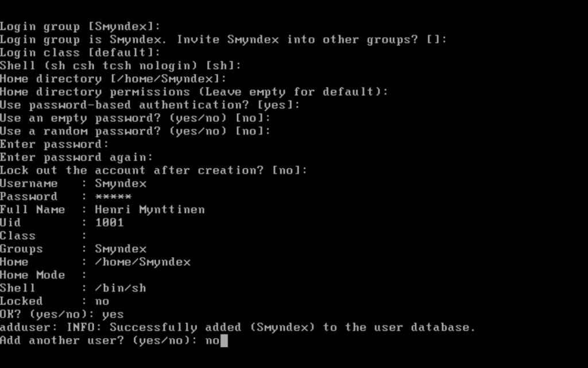The height and width of the screenshot is (368, 588).
Task: Click the Username value 'Smyndex'
Action: pos(121,184)
